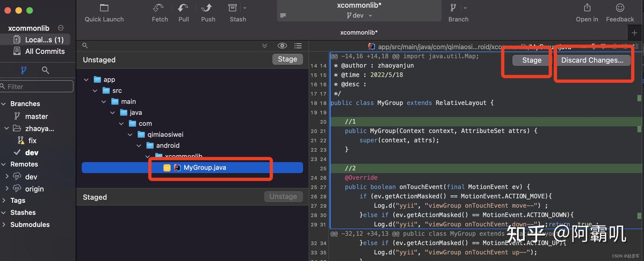Click the Staged section header
This screenshot has width=644, height=261.
point(95,197)
